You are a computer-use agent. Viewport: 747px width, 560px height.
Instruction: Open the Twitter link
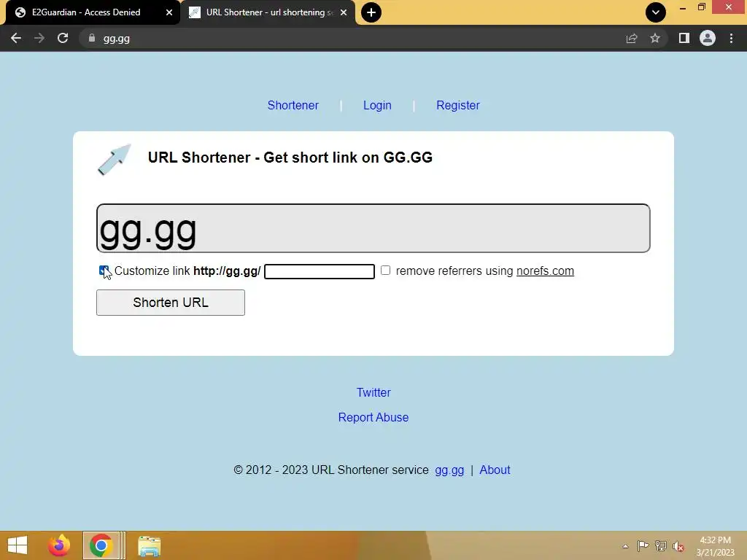coord(373,392)
